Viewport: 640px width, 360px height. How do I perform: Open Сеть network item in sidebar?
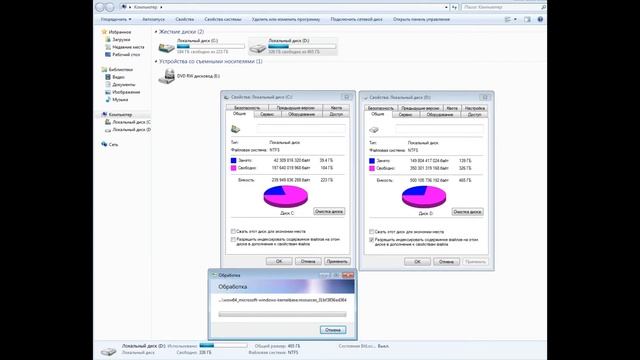pos(113,144)
